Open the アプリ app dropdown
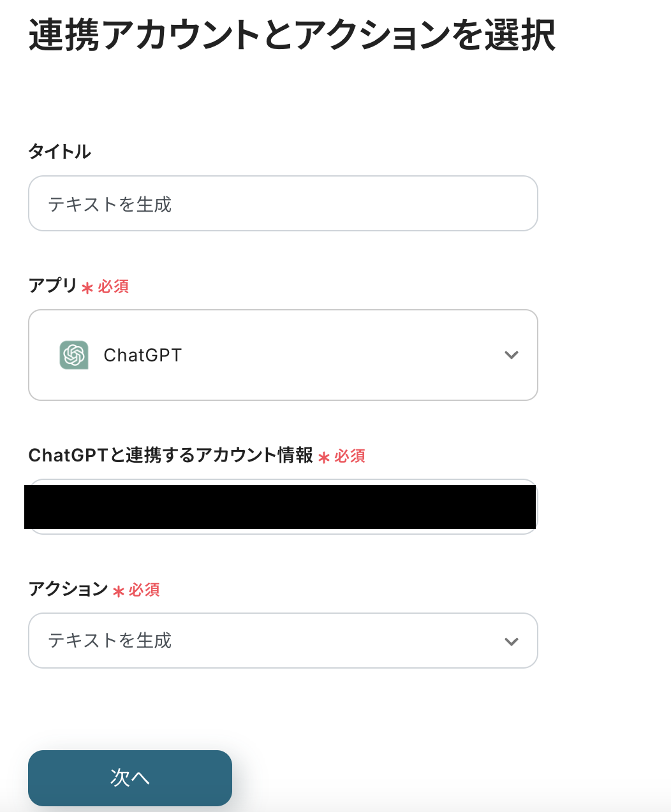 point(283,355)
